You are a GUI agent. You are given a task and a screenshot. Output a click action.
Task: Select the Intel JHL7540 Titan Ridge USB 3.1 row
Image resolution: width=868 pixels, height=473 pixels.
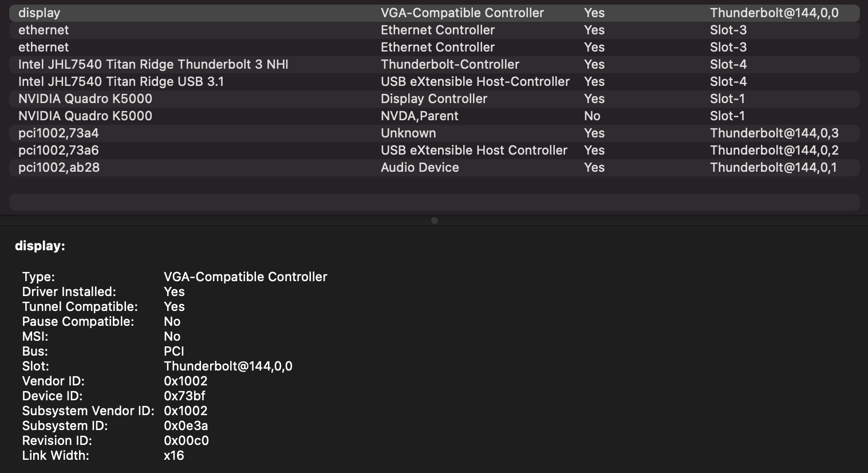[121, 82]
